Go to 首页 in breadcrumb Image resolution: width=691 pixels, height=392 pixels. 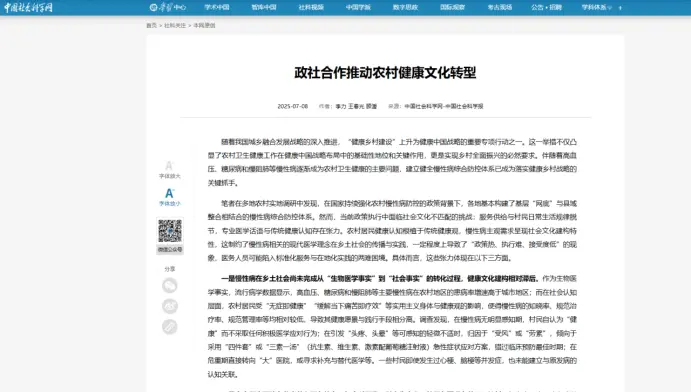(x=151, y=26)
